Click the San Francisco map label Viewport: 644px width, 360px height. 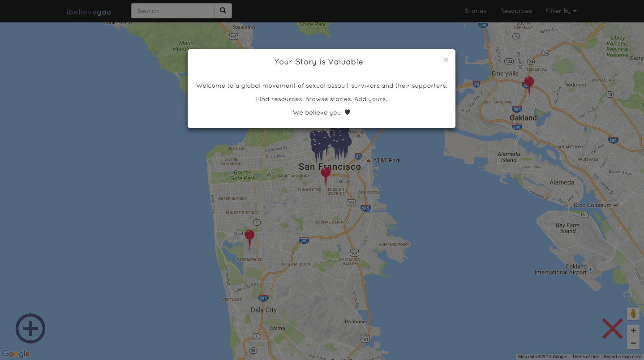330,167
